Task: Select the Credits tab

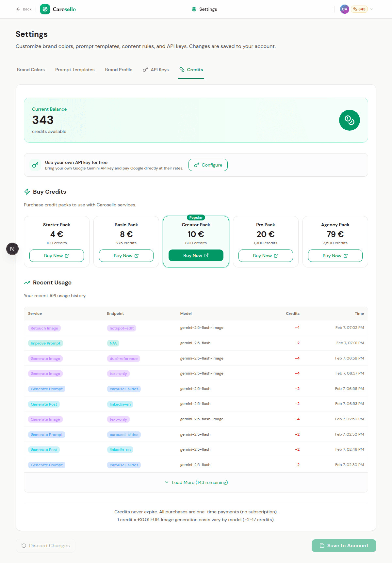Action: (191, 70)
